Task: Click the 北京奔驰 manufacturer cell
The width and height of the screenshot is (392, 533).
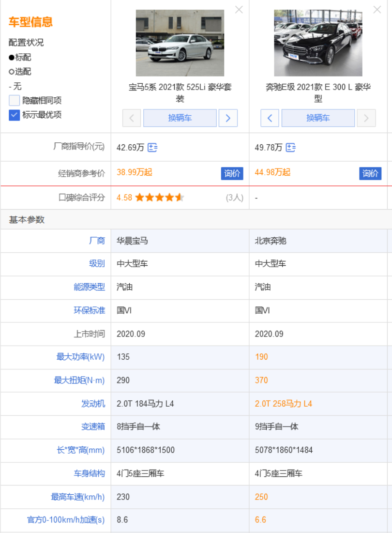Action: (271, 241)
